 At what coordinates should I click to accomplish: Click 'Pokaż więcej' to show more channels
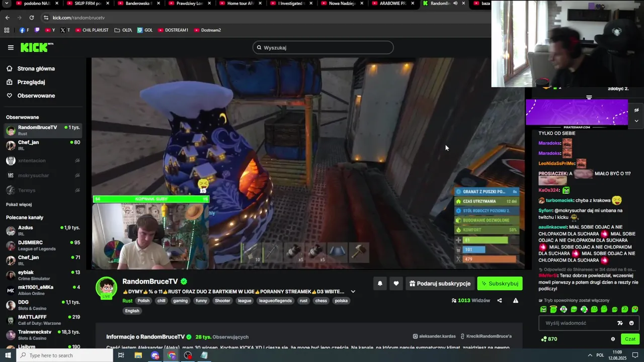19,205
